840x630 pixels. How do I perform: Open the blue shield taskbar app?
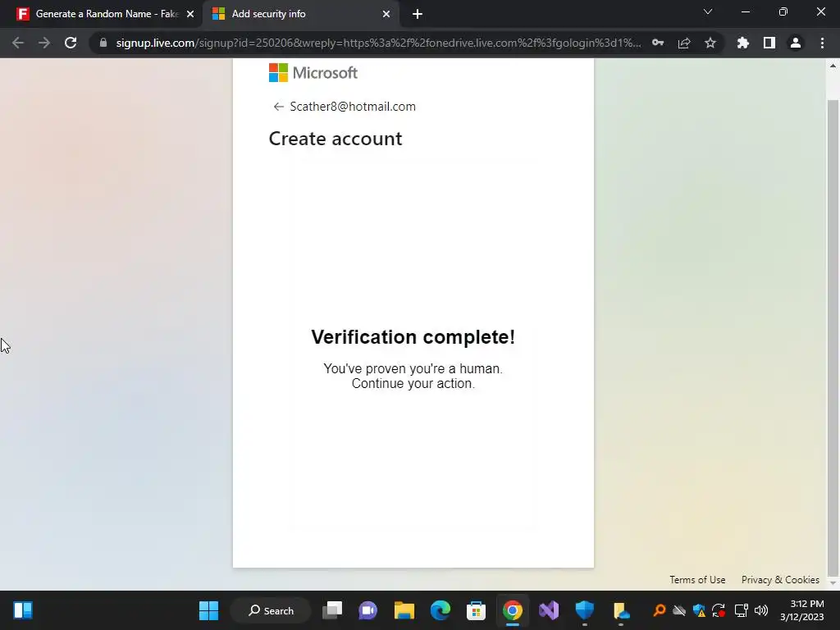(584, 610)
